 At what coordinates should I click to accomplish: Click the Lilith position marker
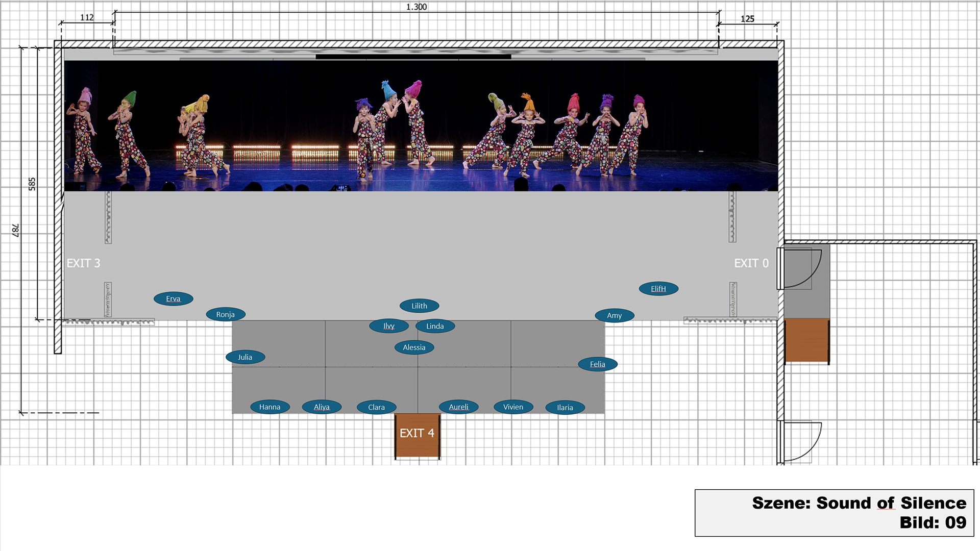pyautogui.click(x=419, y=306)
